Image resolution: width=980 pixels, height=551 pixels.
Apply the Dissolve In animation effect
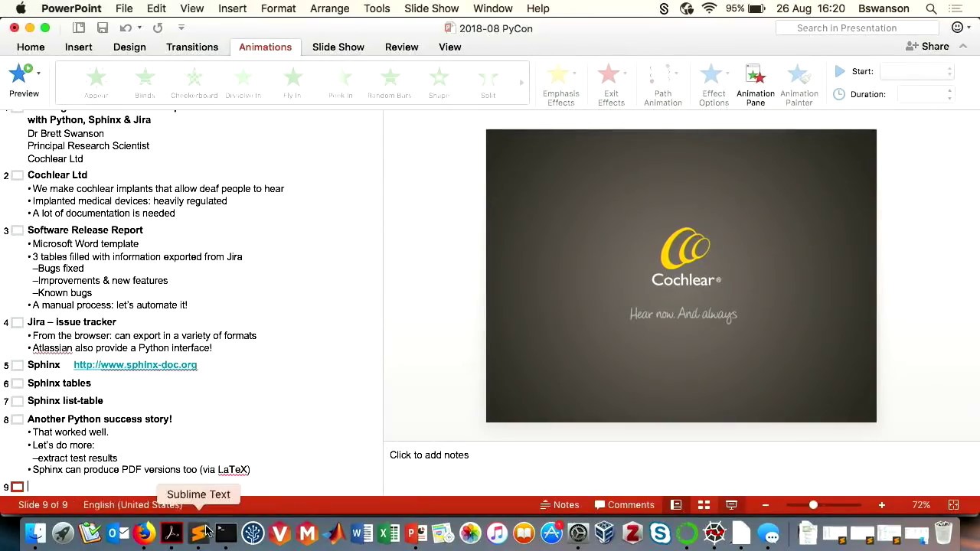click(x=243, y=83)
